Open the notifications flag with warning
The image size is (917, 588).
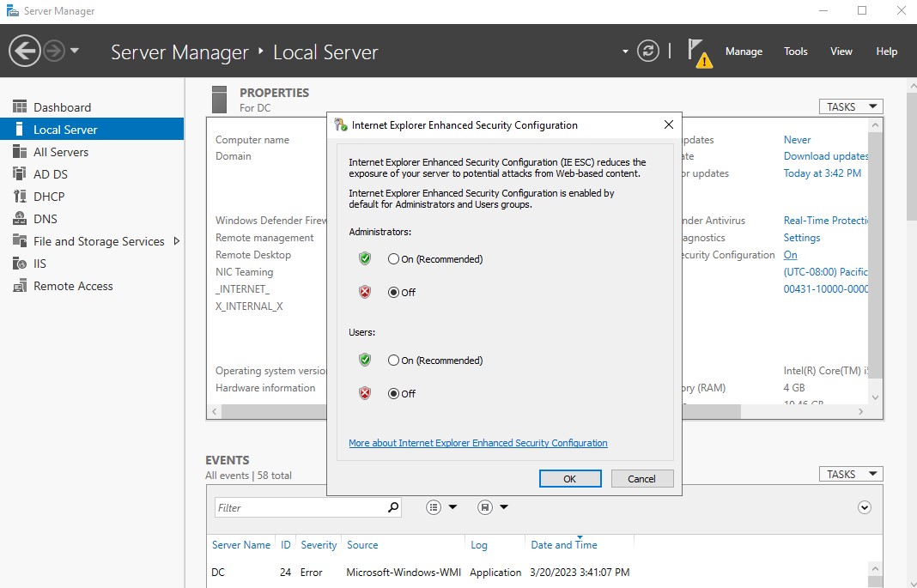(x=700, y=52)
